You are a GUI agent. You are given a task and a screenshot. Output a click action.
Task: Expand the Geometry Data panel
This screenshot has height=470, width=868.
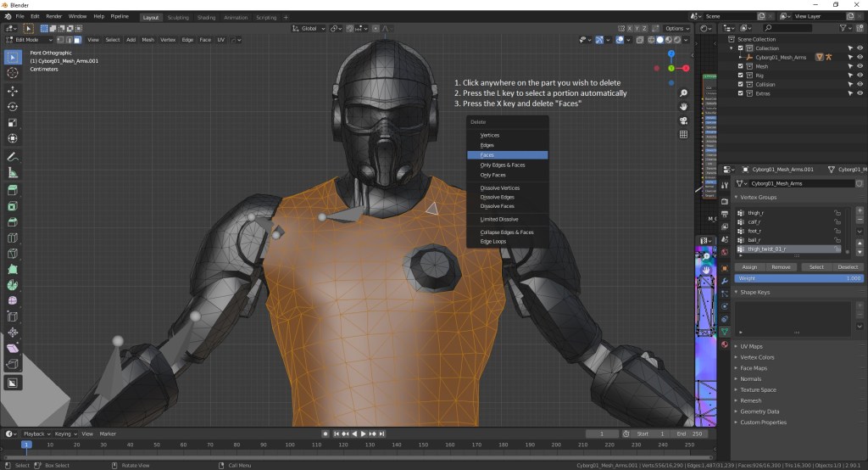coord(759,411)
